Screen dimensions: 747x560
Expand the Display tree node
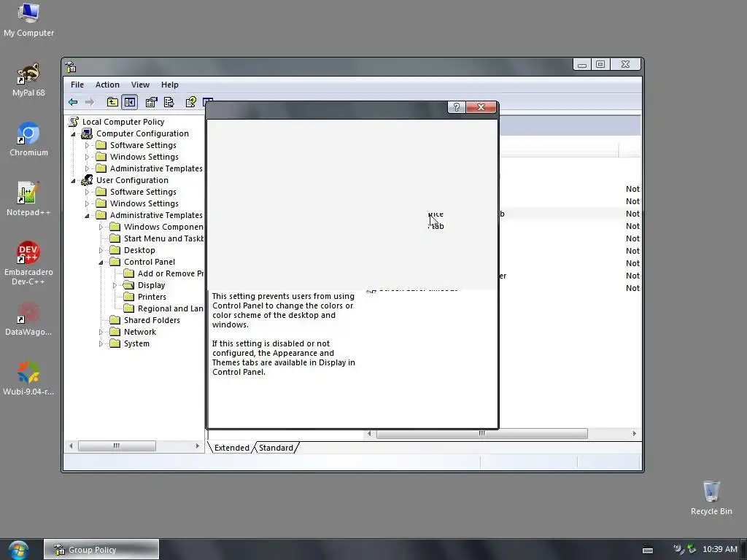pos(115,285)
